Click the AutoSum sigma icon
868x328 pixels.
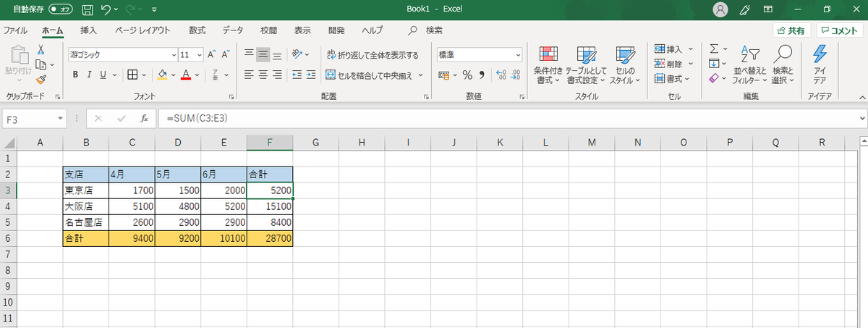point(714,49)
